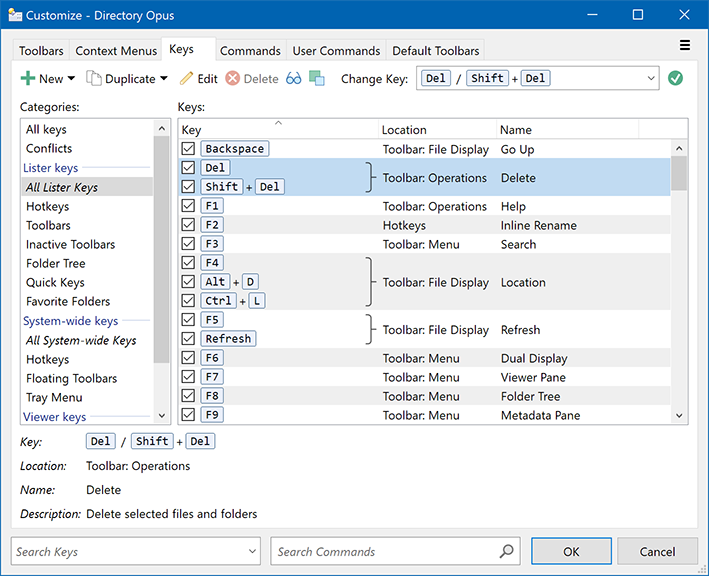Toggle the F1 key checkbox

(x=188, y=206)
